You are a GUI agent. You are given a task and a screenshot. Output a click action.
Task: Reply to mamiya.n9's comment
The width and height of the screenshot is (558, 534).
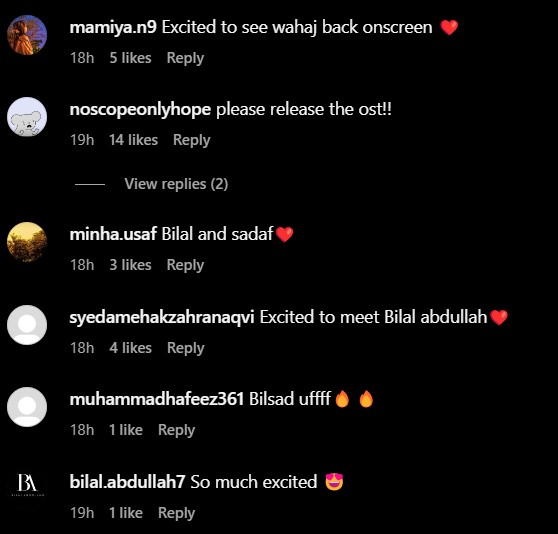(185, 58)
